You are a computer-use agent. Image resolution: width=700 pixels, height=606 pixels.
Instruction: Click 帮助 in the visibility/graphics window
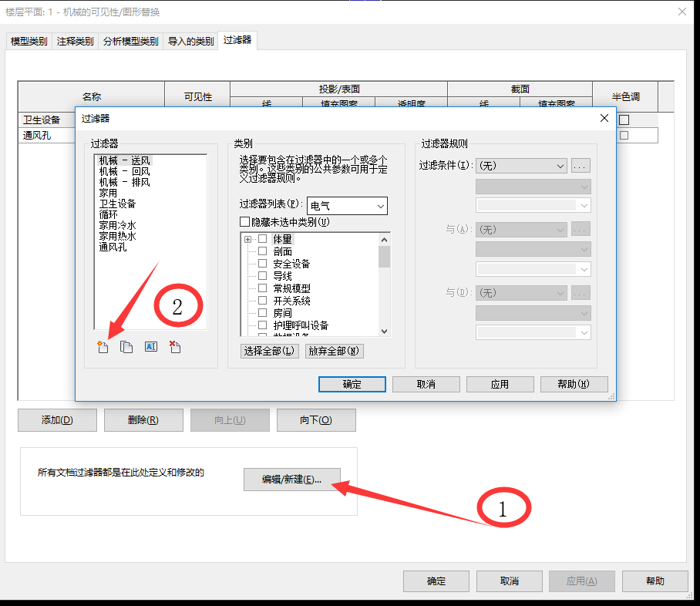coord(655,581)
